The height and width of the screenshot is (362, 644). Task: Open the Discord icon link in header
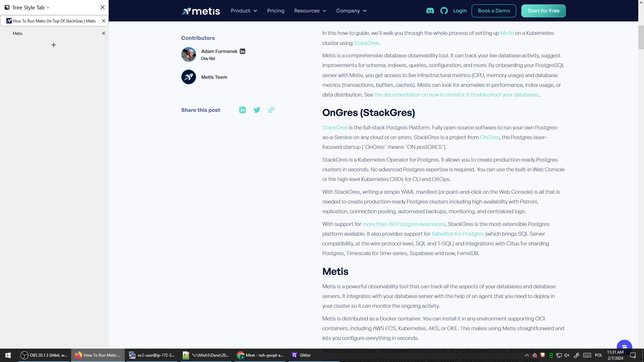pos(430,11)
